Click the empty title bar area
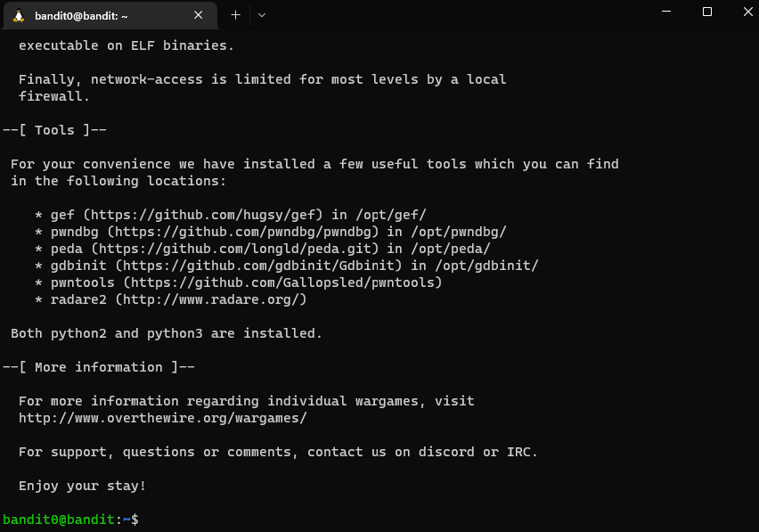This screenshot has width=759, height=532. click(x=463, y=15)
